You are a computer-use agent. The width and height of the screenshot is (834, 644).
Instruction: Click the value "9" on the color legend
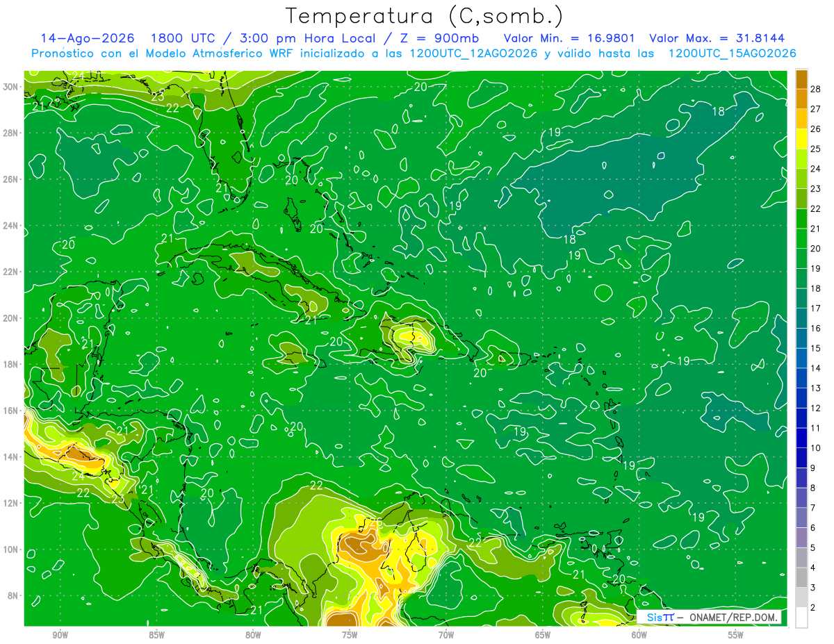click(812, 468)
